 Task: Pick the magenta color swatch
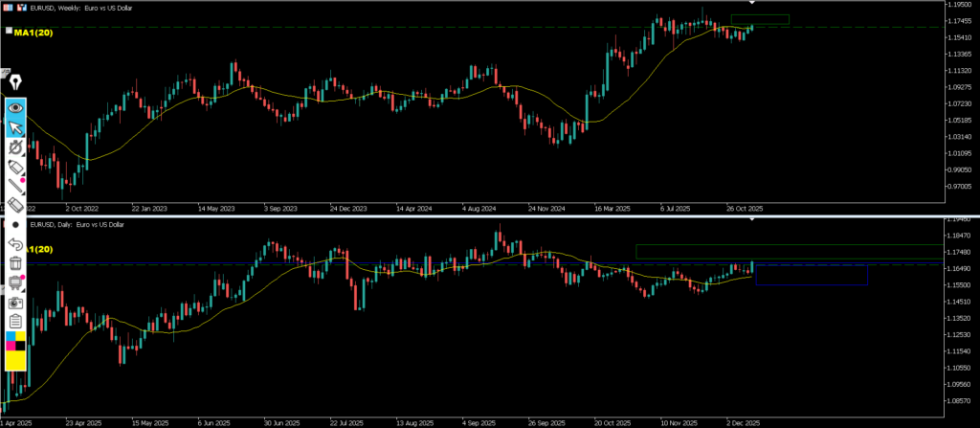click(x=11, y=346)
